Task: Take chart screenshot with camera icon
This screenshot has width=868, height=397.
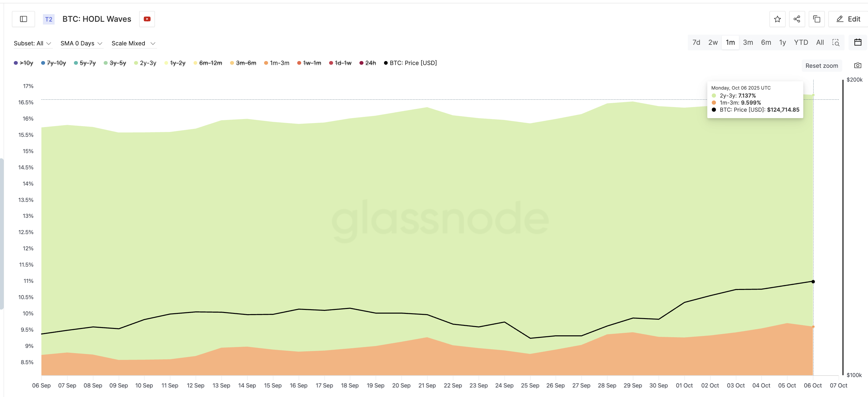Action: [858, 66]
